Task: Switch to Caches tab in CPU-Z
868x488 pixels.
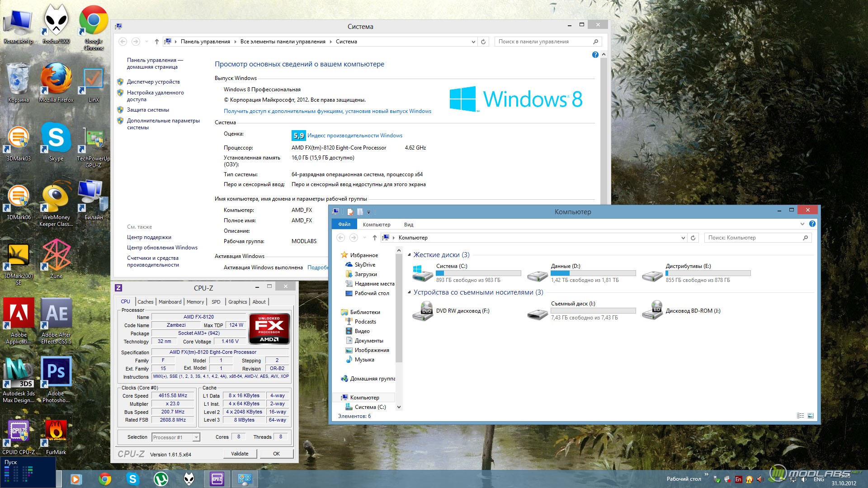Action: (145, 302)
